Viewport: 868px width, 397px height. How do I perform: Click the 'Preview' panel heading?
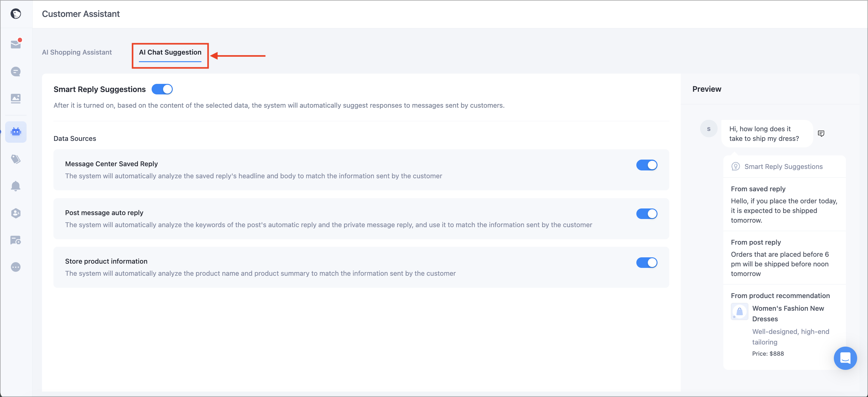[x=707, y=89]
